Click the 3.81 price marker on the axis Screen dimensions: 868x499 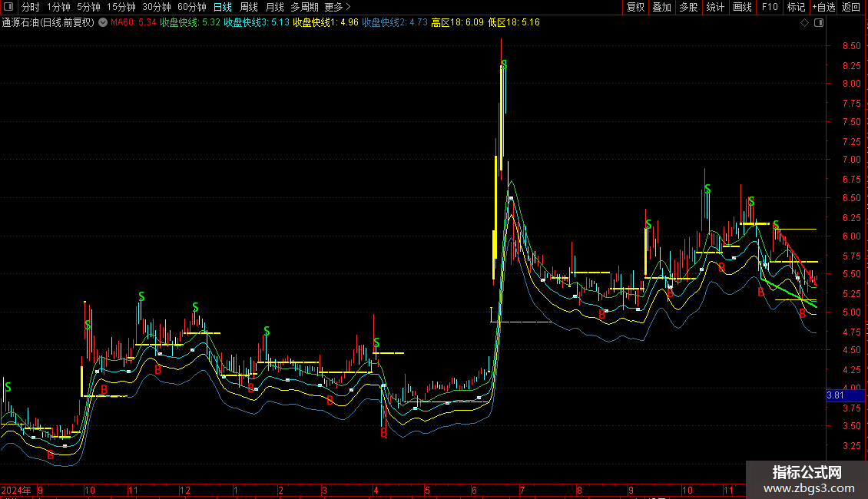coord(835,395)
